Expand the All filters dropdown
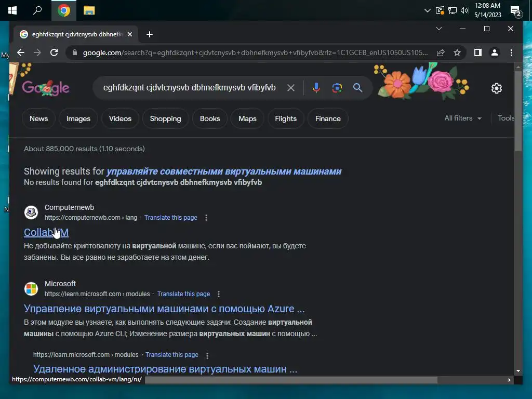 click(x=463, y=118)
